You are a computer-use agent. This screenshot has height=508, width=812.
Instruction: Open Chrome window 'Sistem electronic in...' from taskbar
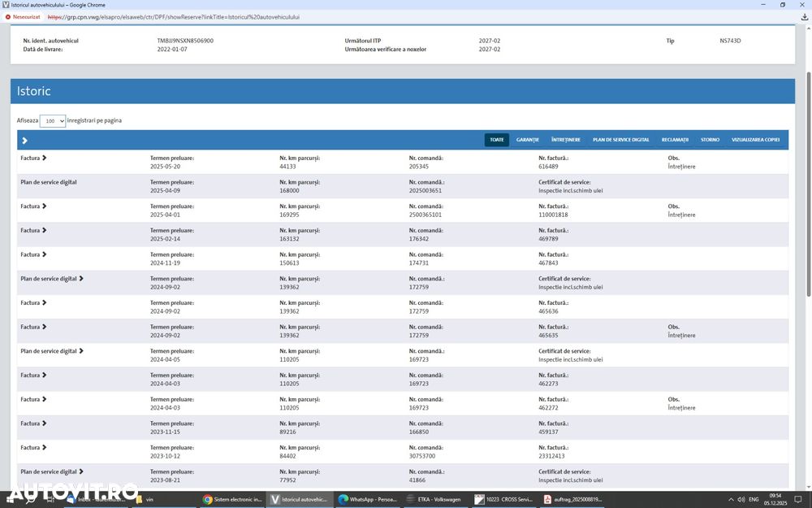(232, 500)
